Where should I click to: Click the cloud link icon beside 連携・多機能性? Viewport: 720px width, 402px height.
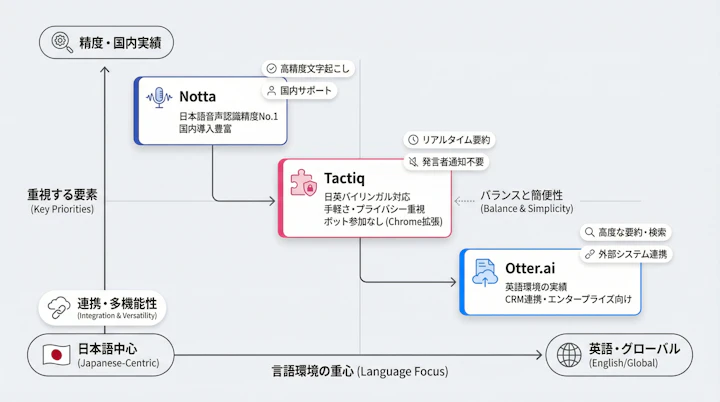point(59,307)
